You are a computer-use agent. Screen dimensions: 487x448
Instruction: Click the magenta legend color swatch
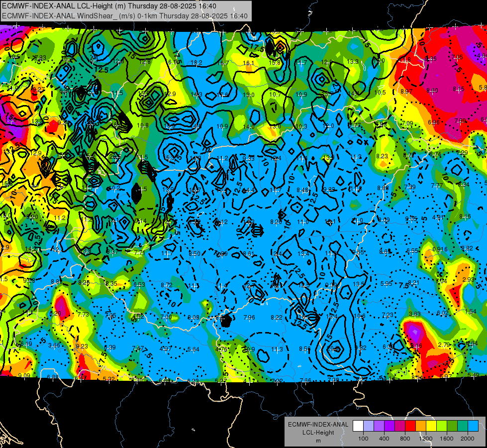point(400,426)
